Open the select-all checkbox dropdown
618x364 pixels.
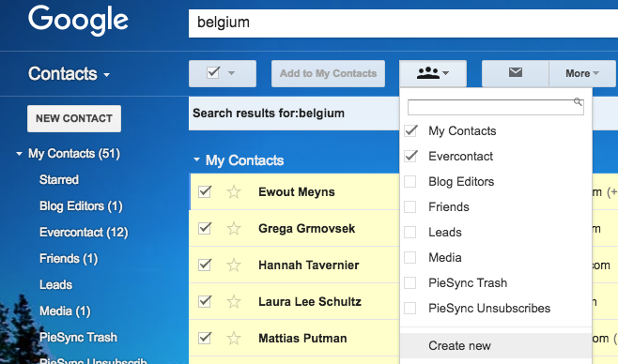[223, 73]
